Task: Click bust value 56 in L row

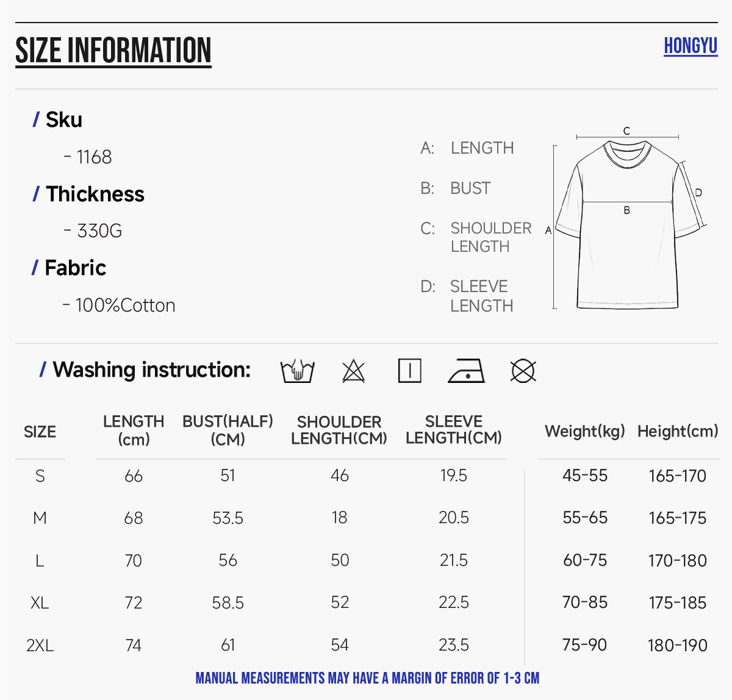Action: pos(228,560)
